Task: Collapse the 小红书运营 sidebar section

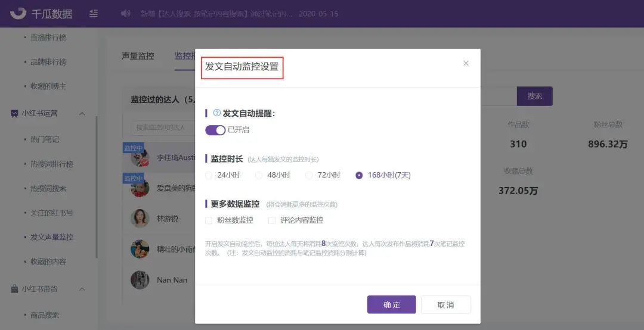Action: 82,113
